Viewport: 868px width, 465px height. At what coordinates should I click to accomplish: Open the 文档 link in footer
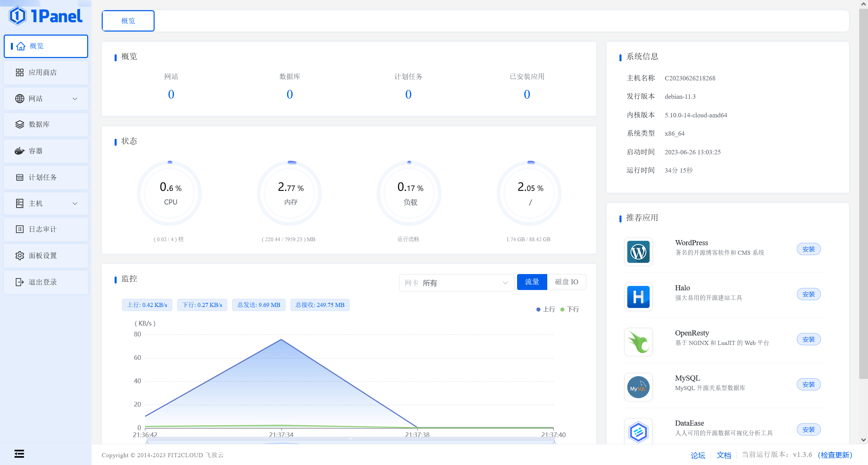coord(724,455)
